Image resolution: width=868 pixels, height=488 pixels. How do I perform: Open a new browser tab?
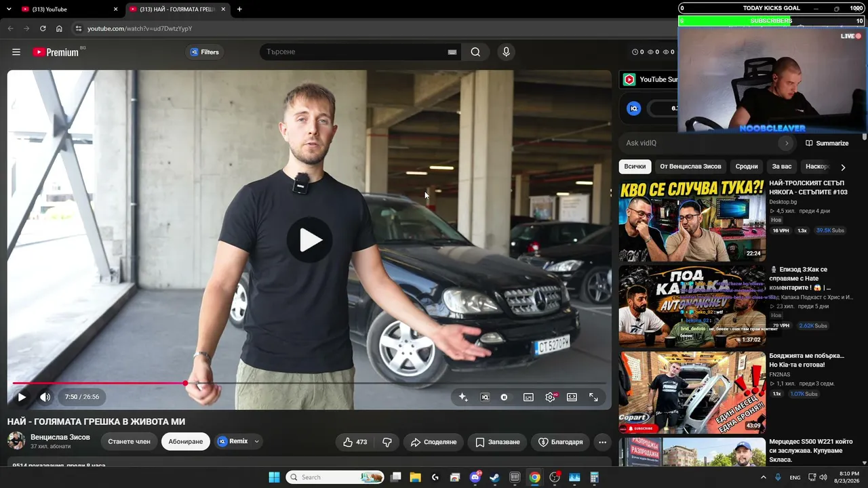tap(239, 9)
